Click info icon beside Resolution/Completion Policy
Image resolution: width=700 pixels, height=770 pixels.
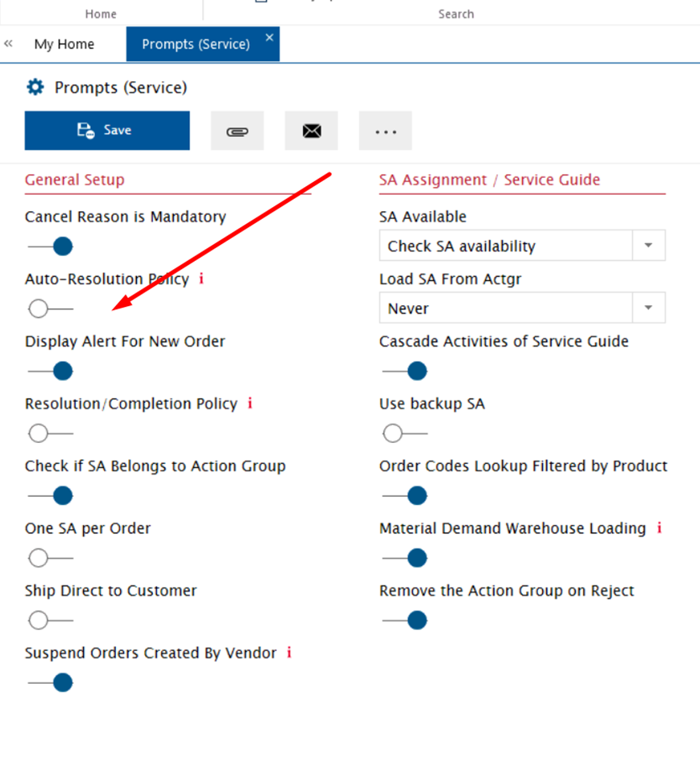pyautogui.click(x=250, y=404)
